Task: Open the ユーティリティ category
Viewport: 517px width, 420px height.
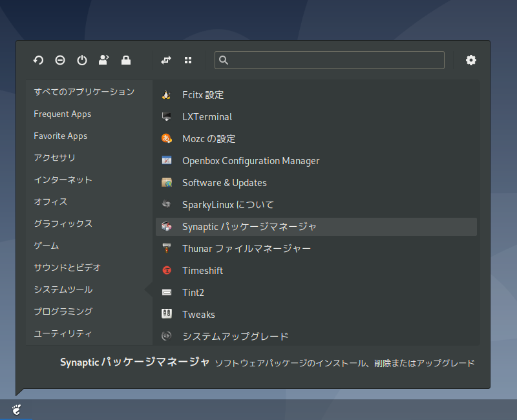Action: (63, 333)
